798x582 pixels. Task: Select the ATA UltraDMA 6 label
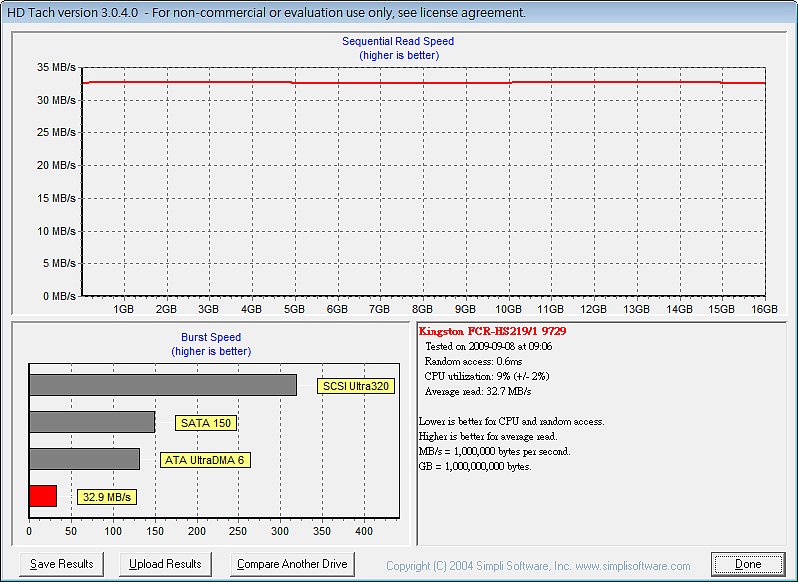[205, 460]
